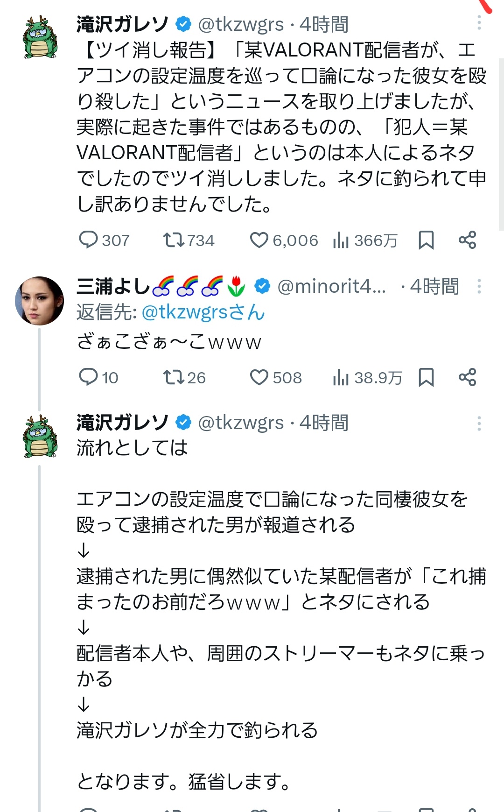Open @minorit4... handle in the reply header
Image resolution: width=504 pixels, height=812 pixels.
pos(331,286)
